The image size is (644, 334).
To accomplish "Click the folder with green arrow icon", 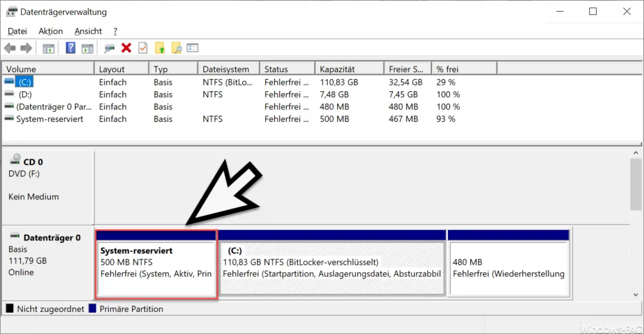I will [x=160, y=48].
